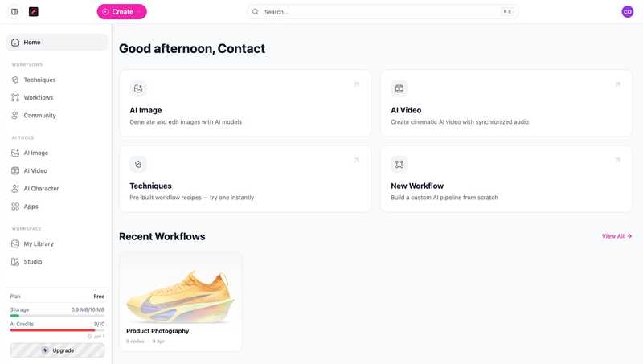Select AI Video sidebar icon
The image size is (643, 364).
point(15,170)
